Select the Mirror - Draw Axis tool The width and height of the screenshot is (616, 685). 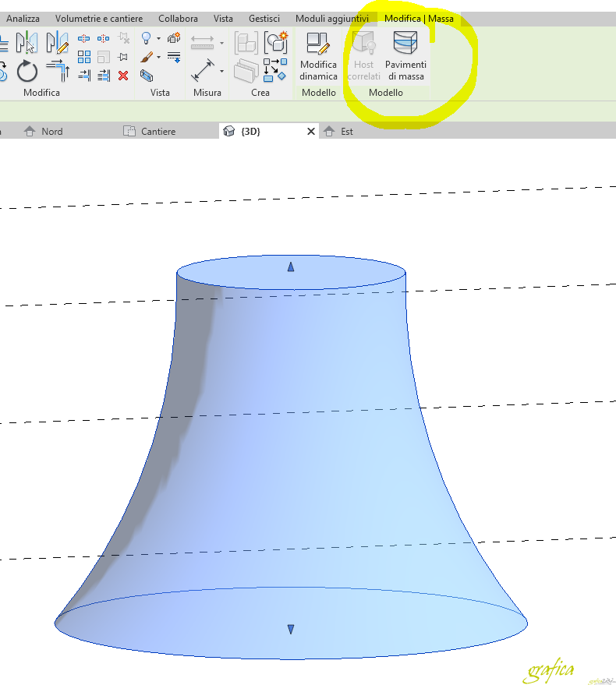coord(57,42)
